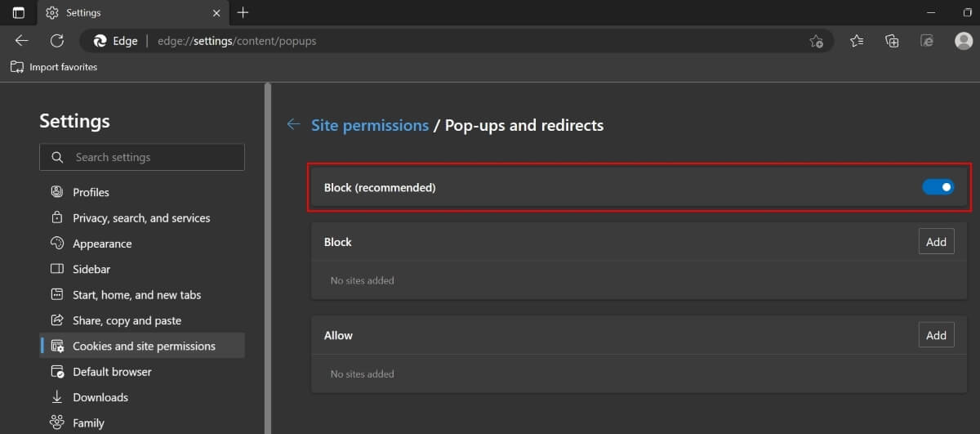Open Downloads settings section
Viewport: 980px width, 434px height.
pyautogui.click(x=100, y=397)
